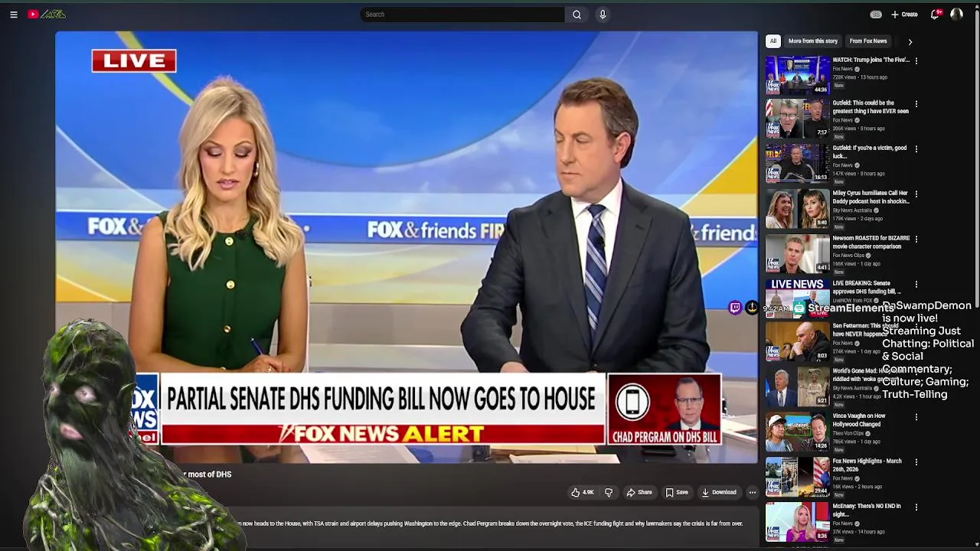Open options for Fox News Highlights video
The image size is (980, 551).
point(916,461)
